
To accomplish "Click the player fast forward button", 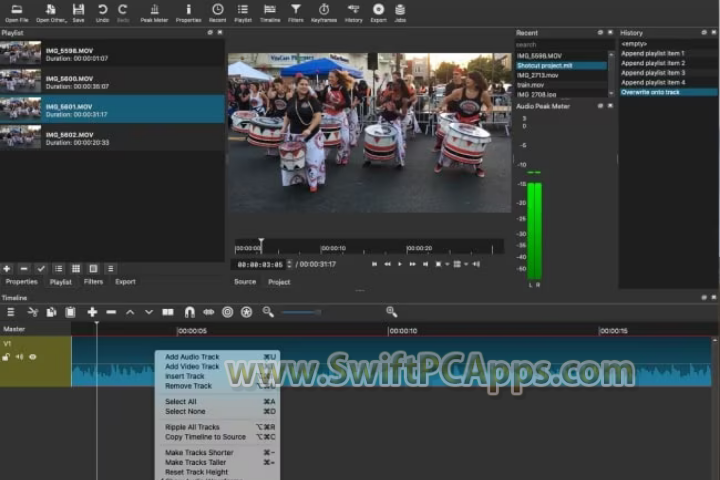I will tap(412, 264).
